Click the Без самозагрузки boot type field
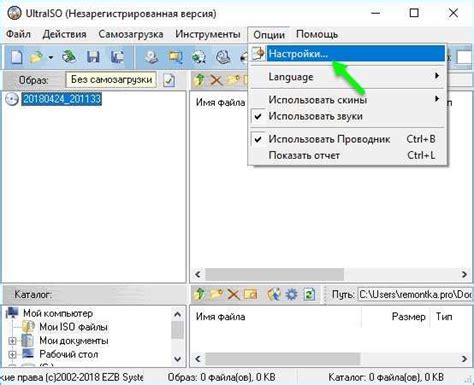This screenshot has width=474, height=385. pos(111,80)
